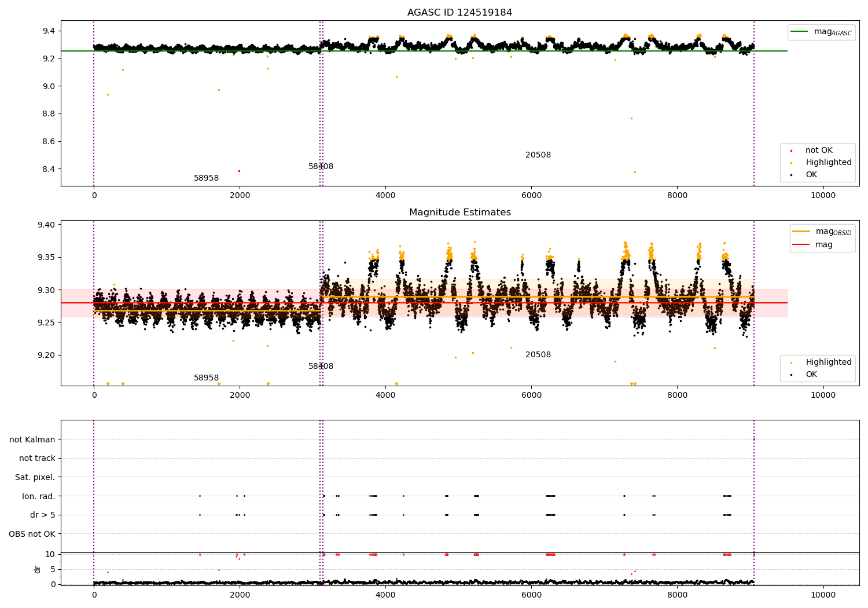868x608 pixels.
Task: Click the 'Ion. rad.' row label
Action: click(39, 496)
